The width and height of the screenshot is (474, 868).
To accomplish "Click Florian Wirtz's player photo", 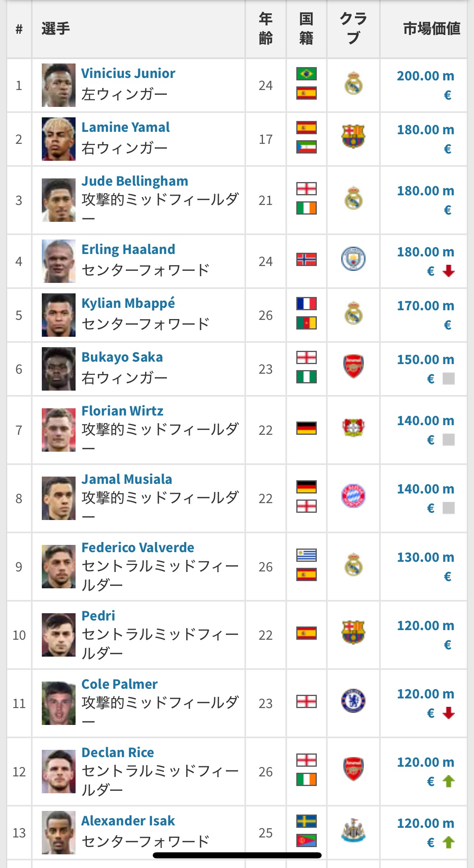I will [59, 430].
